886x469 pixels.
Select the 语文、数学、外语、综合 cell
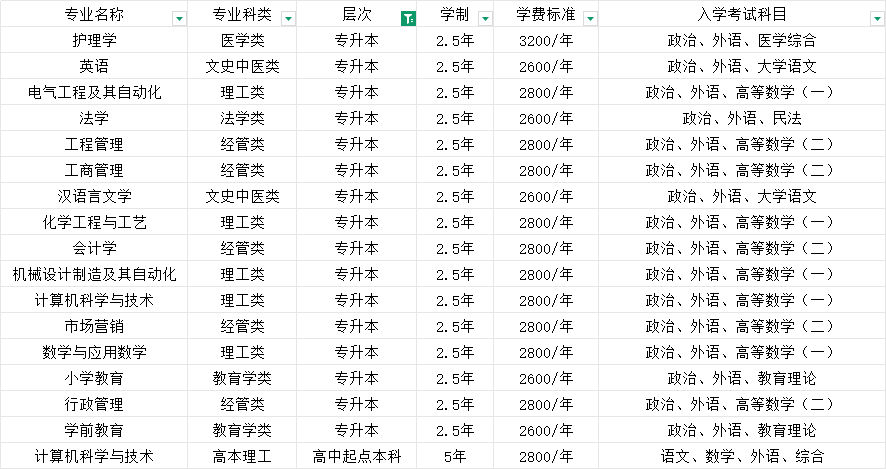point(742,456)
